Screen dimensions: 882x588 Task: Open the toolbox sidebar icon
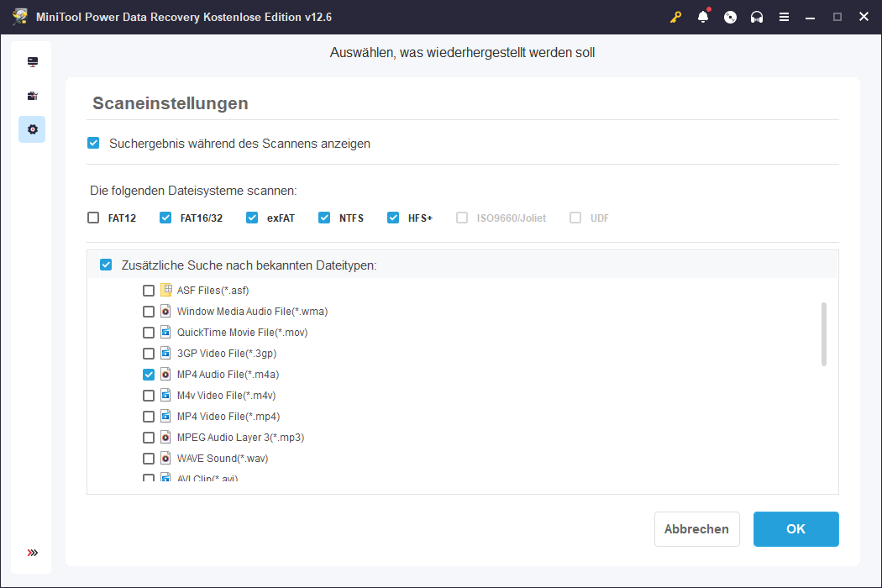coord(33,96)
